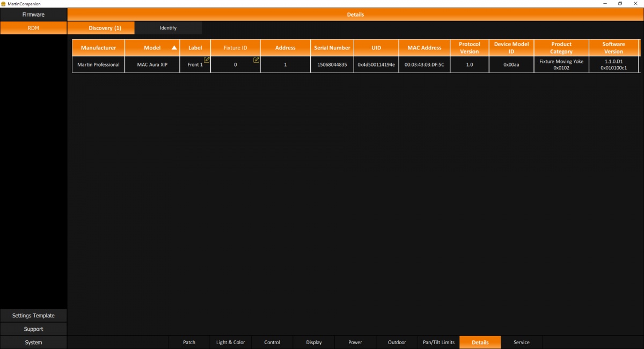Sort by UID column header
644x349 pixels.
(376, 48)
